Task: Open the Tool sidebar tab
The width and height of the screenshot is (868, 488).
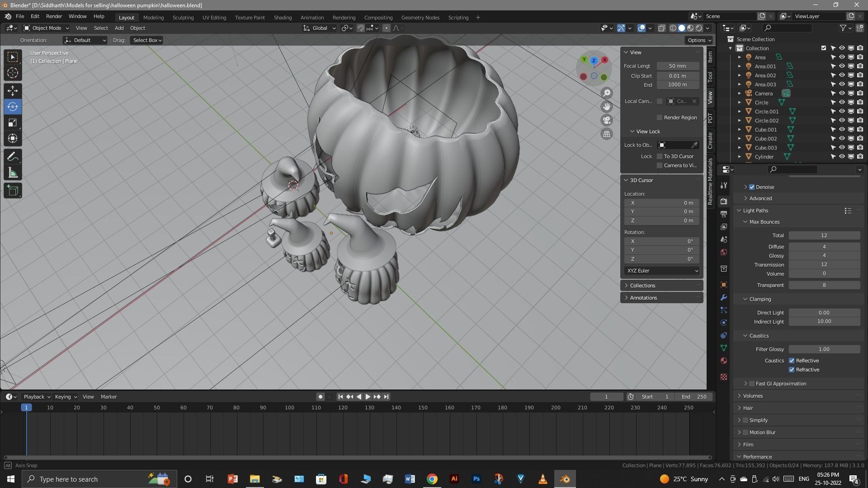Action: 710,77
